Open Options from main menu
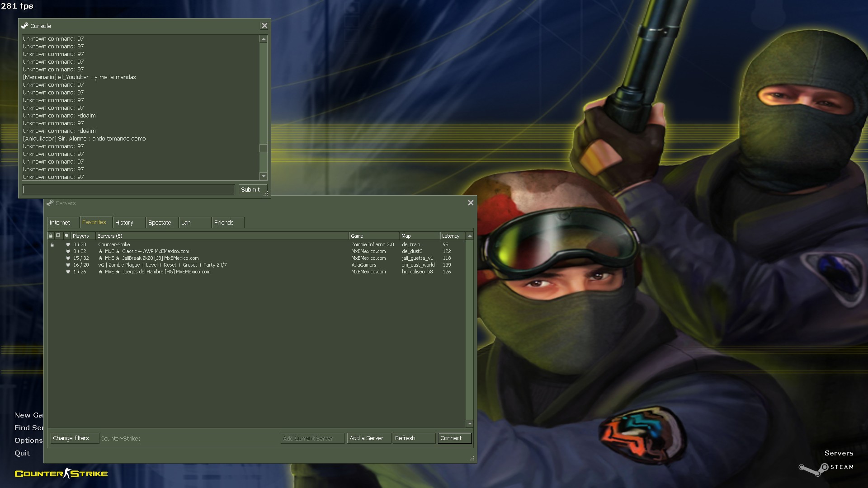Viewport: 868px width, 488px height. (x=28, y=440)
